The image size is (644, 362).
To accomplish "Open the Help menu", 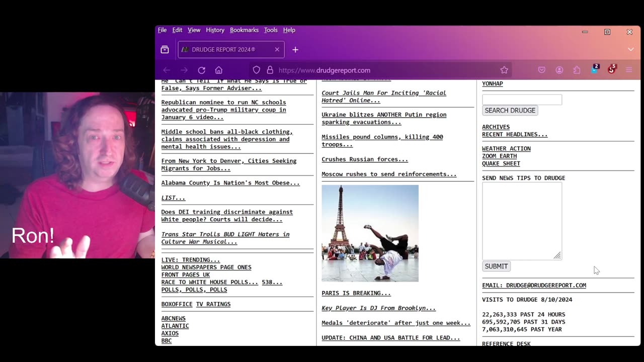I will 289,30.
